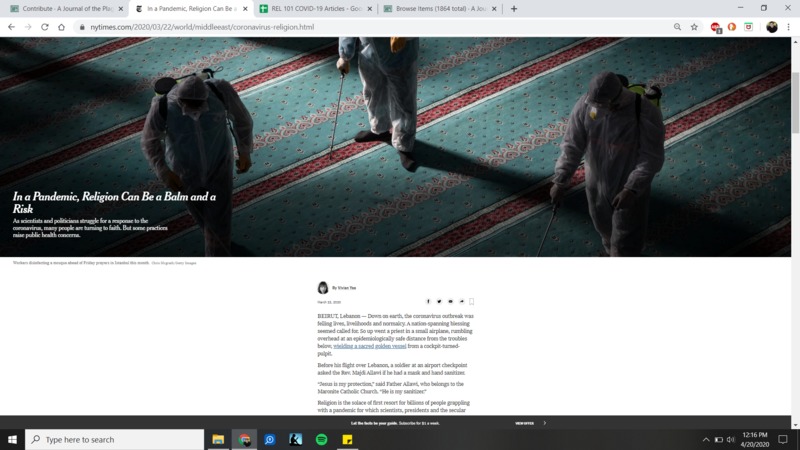Switch to Browse Items tab
This screenshot has width=800, height=450.
pos(440,9)
